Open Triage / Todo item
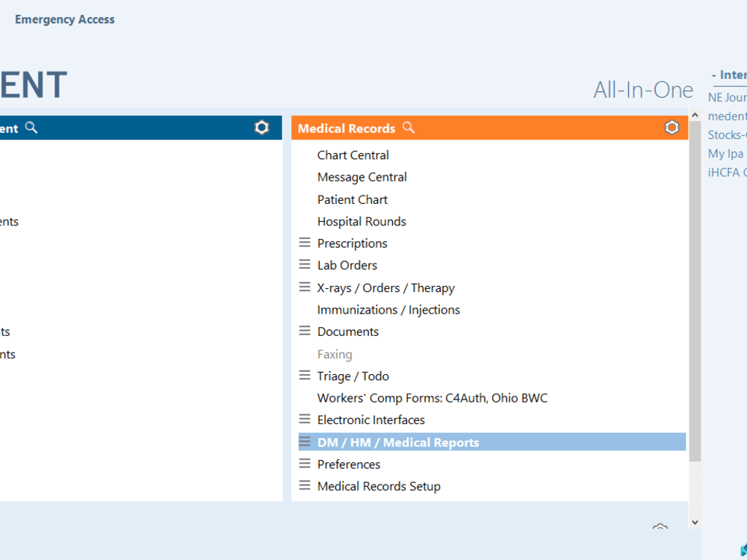The image size is (747, 560). (353, 376)
